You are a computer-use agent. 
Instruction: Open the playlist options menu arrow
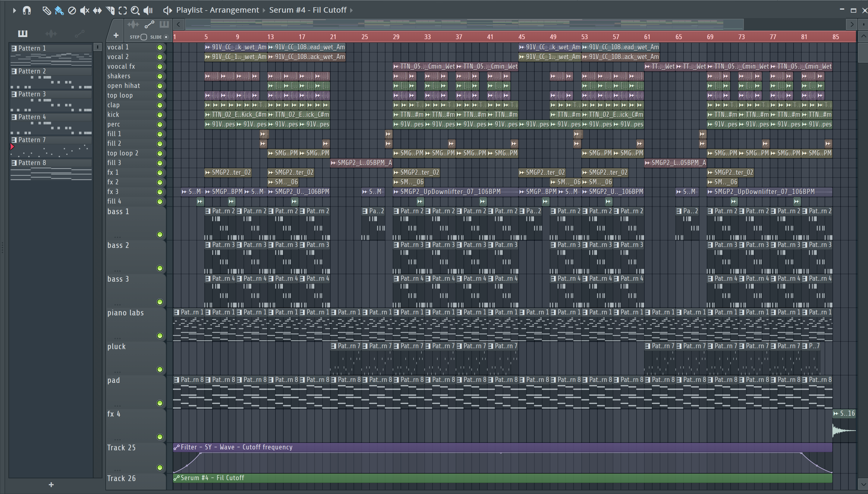pyautogui.click(x=14, y=10)
